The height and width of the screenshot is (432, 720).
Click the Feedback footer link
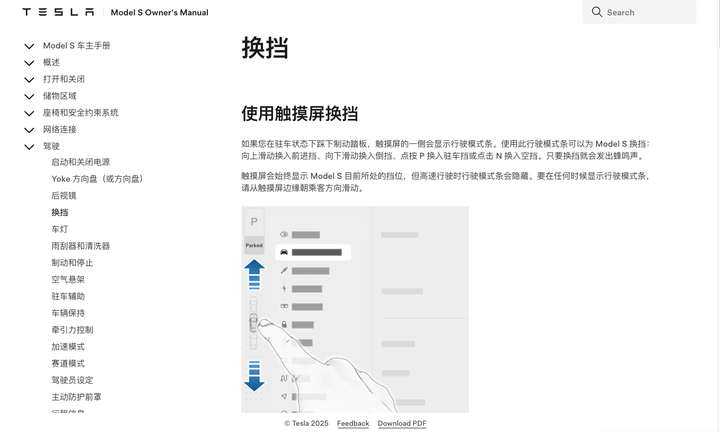(353, 423)
